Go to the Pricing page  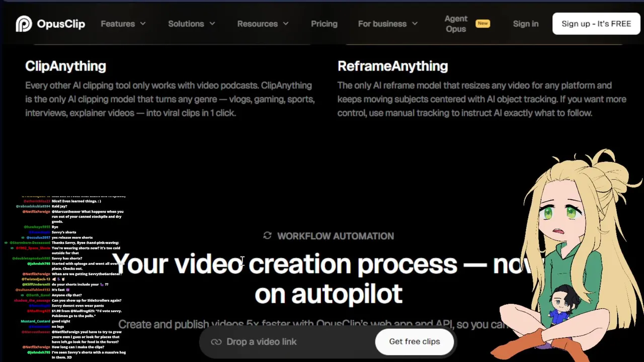[x=324, y=24]
